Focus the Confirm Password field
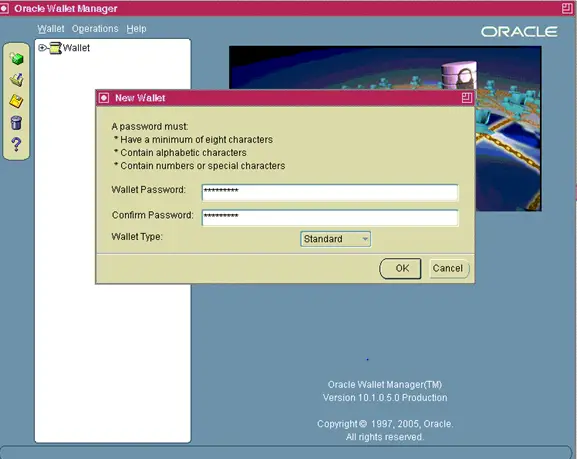The height and width of the screenshot is (459, 577). click(x=330, y=218)
